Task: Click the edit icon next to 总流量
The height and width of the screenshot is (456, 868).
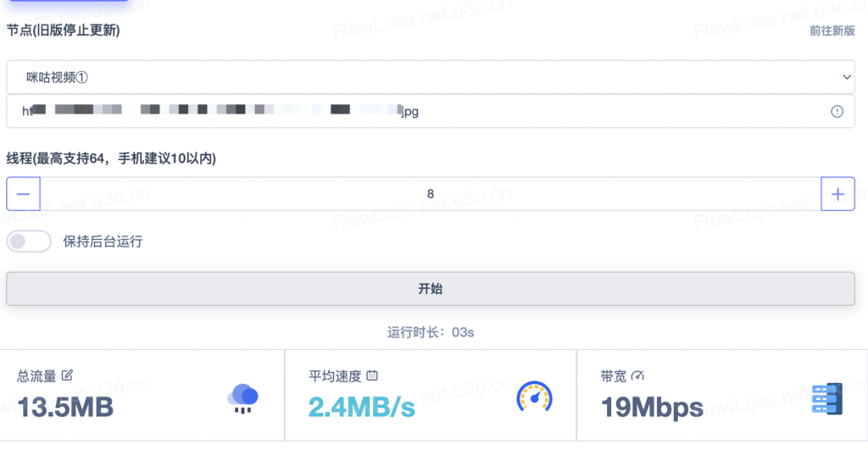Action: [x=67, y=375]
